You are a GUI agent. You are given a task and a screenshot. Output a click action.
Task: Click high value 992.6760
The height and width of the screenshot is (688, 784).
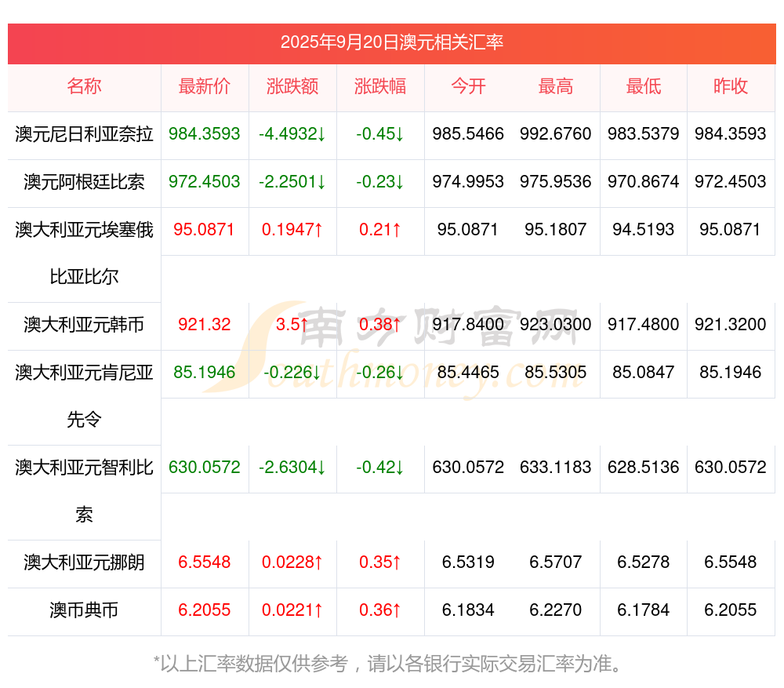click(x=556, y=134)
